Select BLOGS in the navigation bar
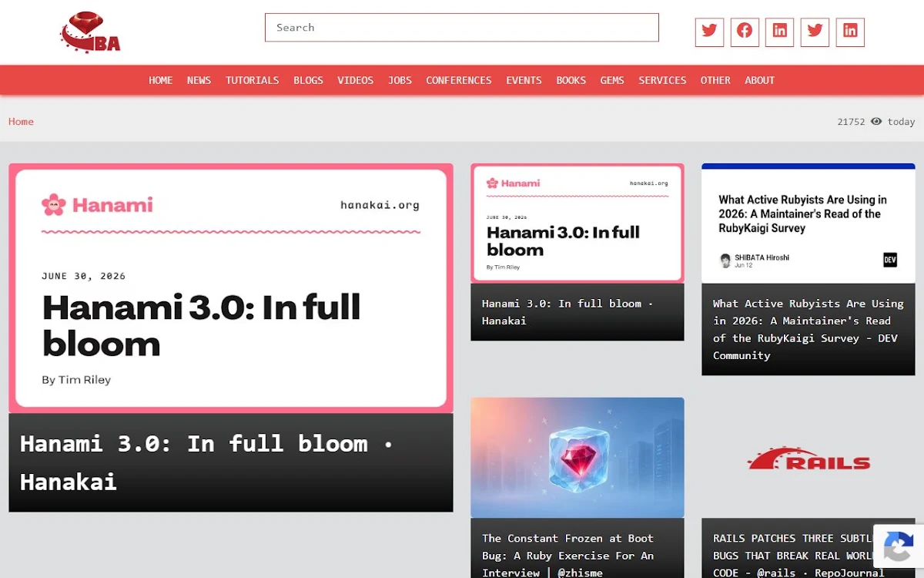 click(308, 80)
